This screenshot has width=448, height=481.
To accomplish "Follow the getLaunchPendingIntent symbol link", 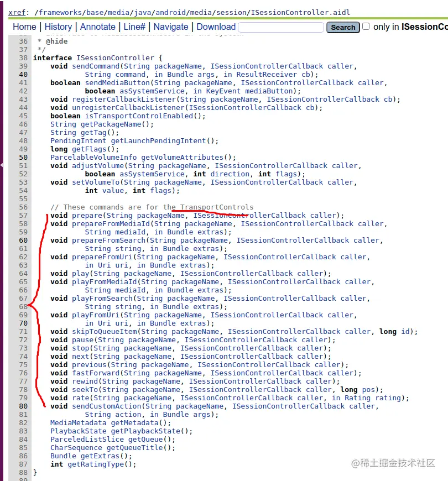I will click(158, 140).
